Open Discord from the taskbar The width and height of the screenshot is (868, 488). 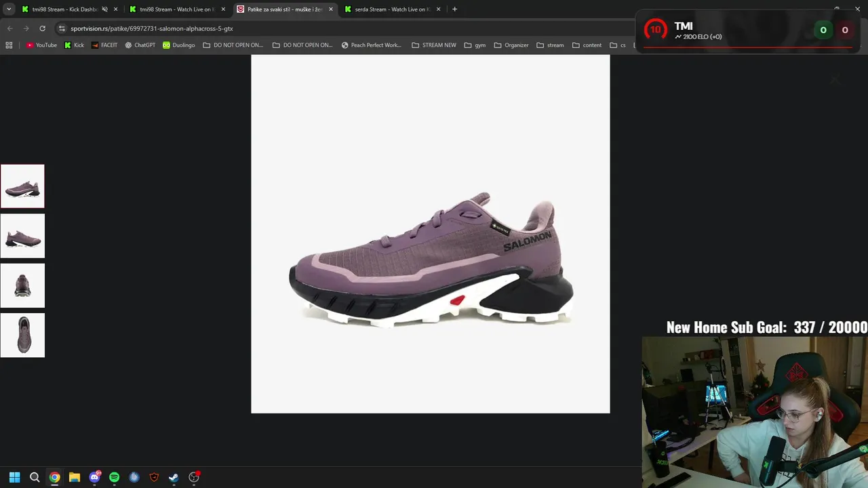94,477
